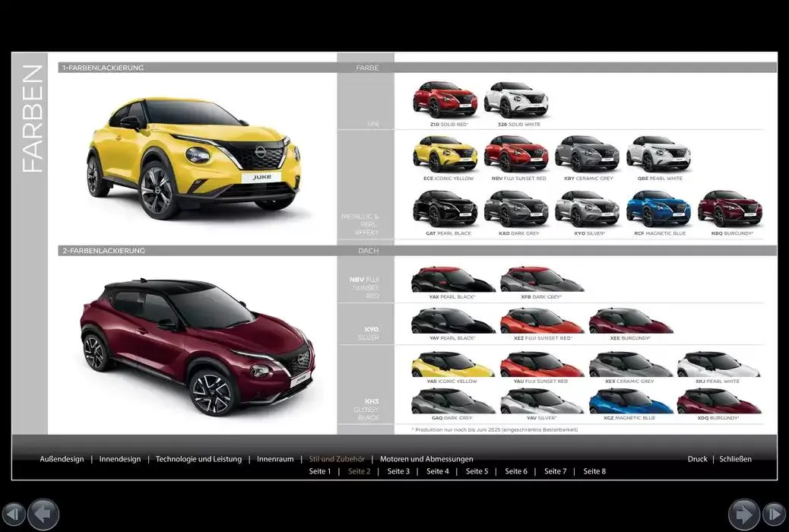Pick the Z10 Solid Red car thumbnail
Viewport: 789px width, 532px height.
pos(445,100)
